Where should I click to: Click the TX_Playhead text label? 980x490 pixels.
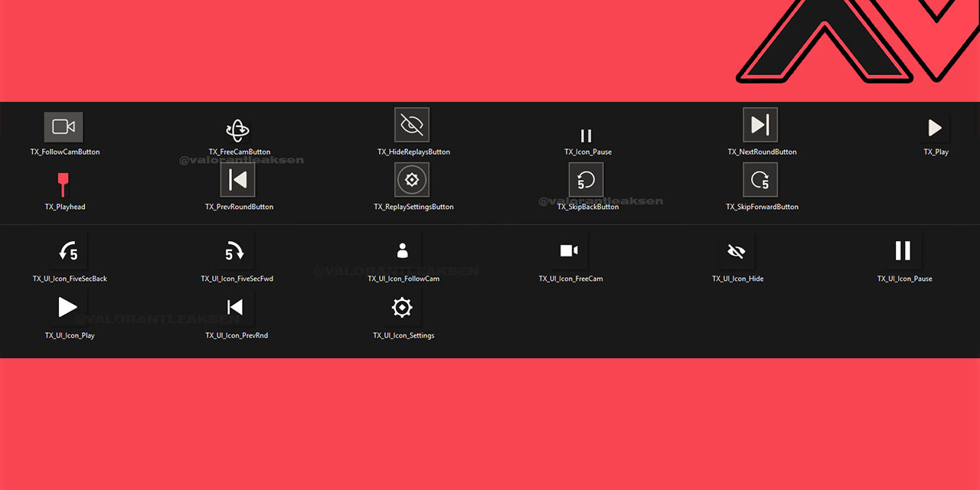65,207
